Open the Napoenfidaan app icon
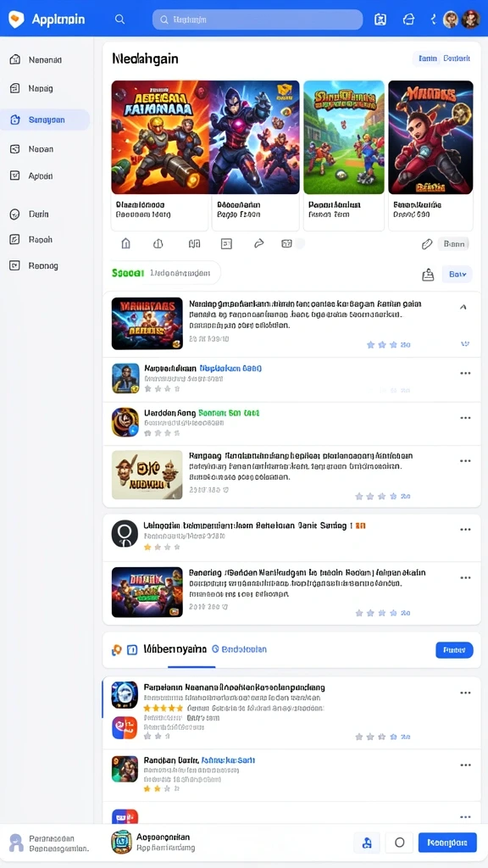The height and width of the screenshot is (868, 488). coord(125,378)
